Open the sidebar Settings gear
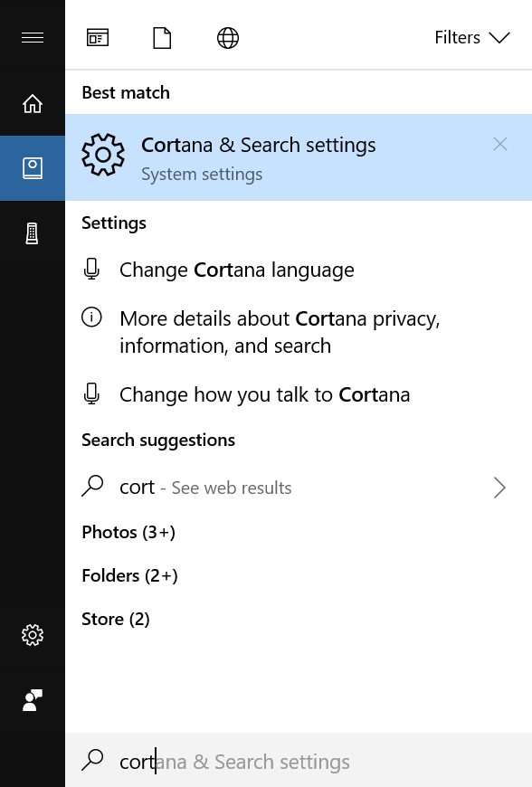The width and height of the screenshot is (532, 787). (x=33, y=635)
